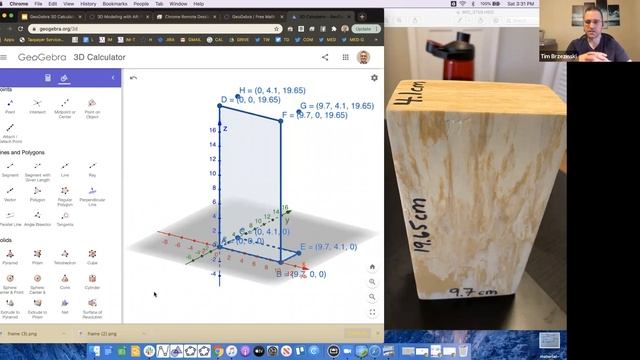Screen dimensions: 640x360
Task: Open the DRIVE bookmark
Action: coord(239,40)
